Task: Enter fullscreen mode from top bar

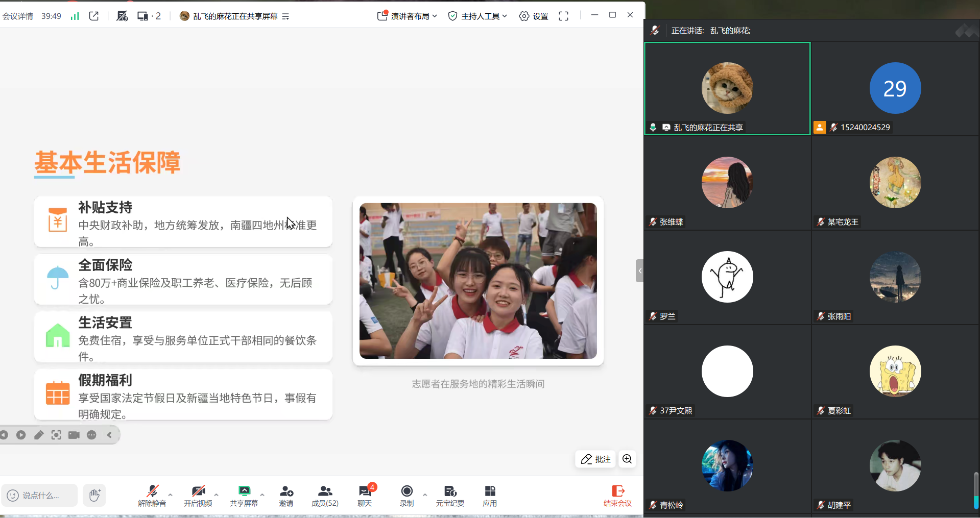Action: 563,16
